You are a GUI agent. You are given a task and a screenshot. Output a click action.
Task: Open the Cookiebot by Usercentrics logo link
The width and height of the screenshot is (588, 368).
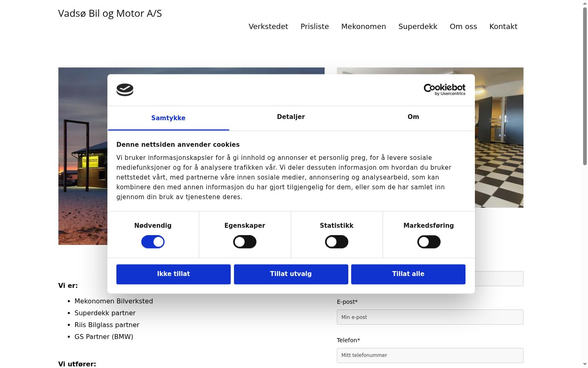pyautogui.click(x=445, y=90)
